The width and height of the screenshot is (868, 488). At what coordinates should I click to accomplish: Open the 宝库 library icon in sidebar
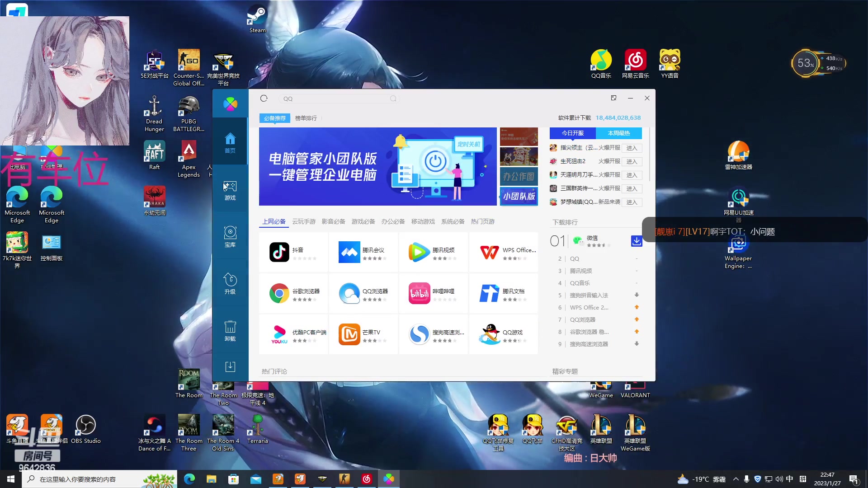click(230, 237)
